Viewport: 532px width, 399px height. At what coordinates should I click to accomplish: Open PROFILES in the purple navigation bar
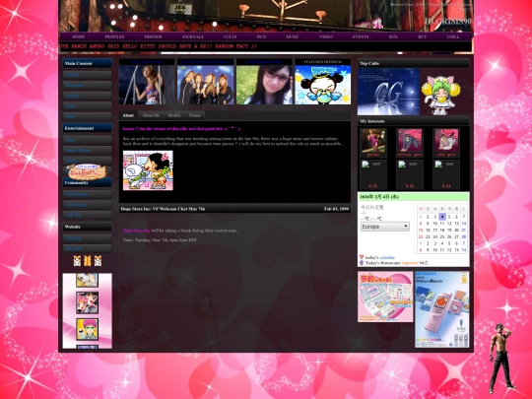[x=114, y=36]
